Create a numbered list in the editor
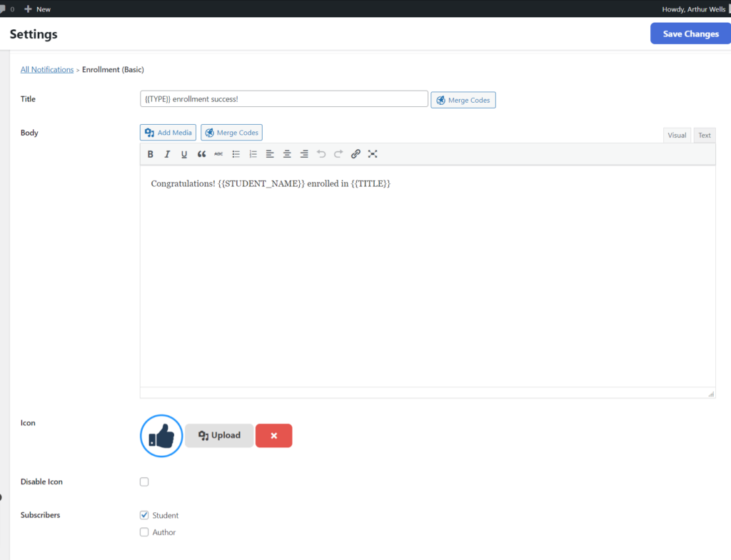Image resolution: width=731 pixels, height=560 pixels. [x=253, y=153]
